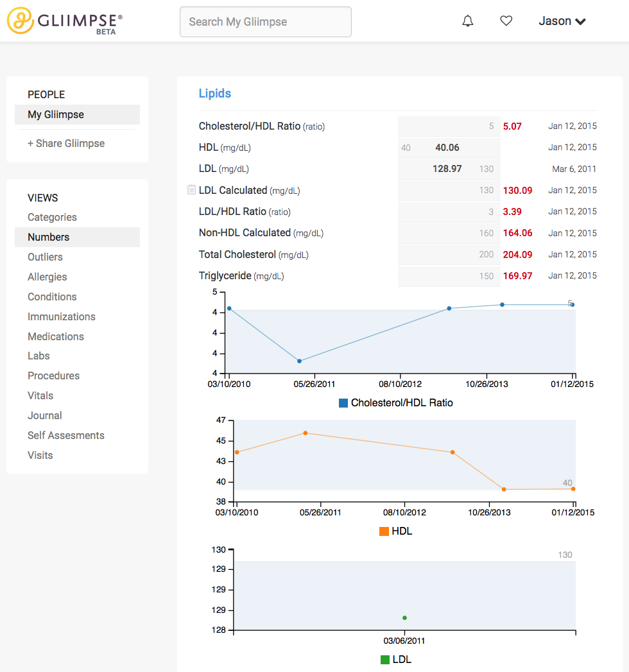629x672 pixels.
Task: Click the 128.97 LDL value
Action: [x=447, y=169]
